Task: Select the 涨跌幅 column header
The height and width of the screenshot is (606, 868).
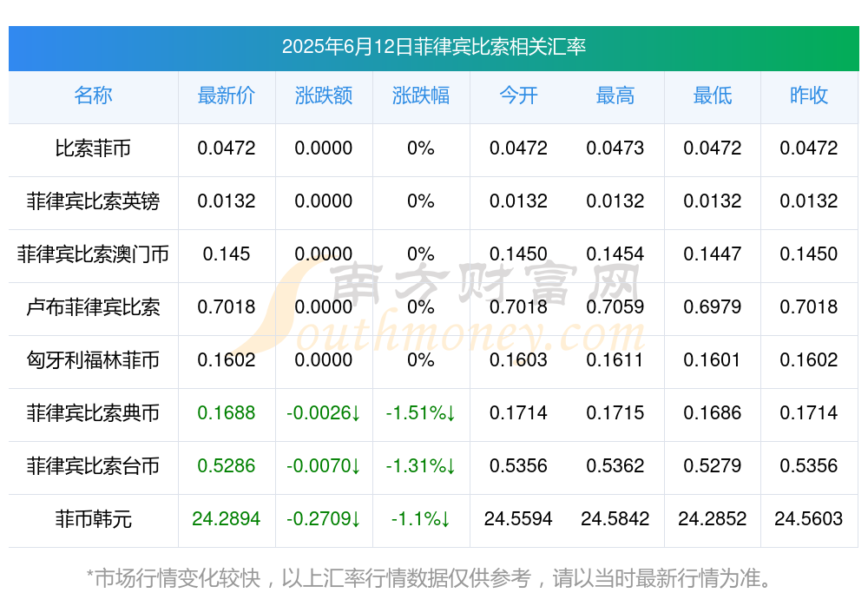Action: pyautogui.click(x=421, y=96)
